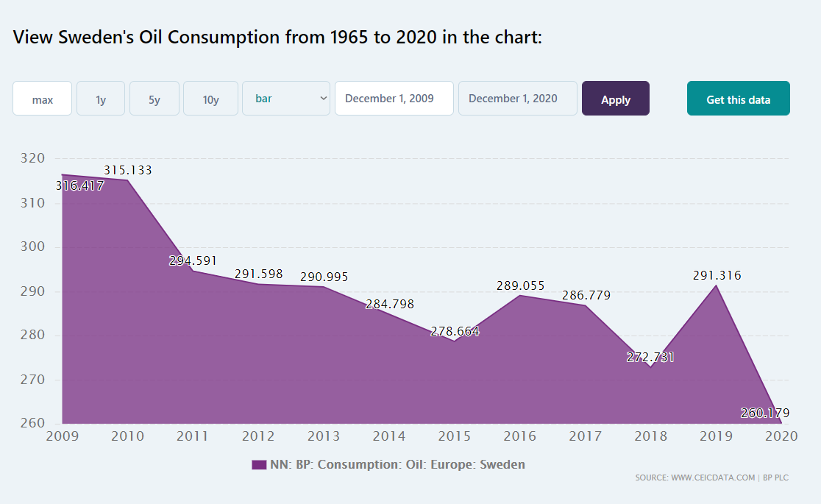Click the 2016 data point 289.055
The width and height of the screenshot is (821, 504).
(x=520, y=286)
